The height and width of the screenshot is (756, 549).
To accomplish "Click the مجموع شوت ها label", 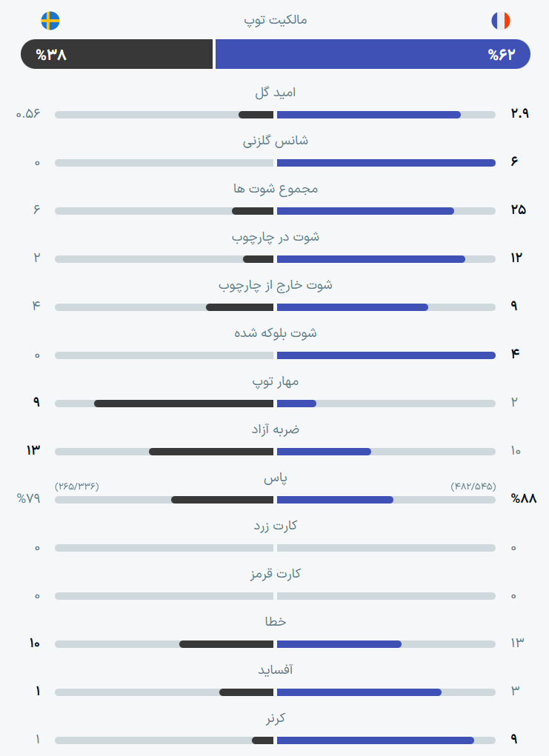I will click(276, 189).
